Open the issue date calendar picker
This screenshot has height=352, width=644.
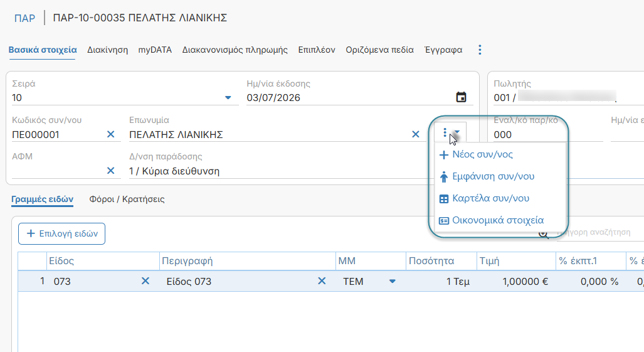(x=462, y=97)
